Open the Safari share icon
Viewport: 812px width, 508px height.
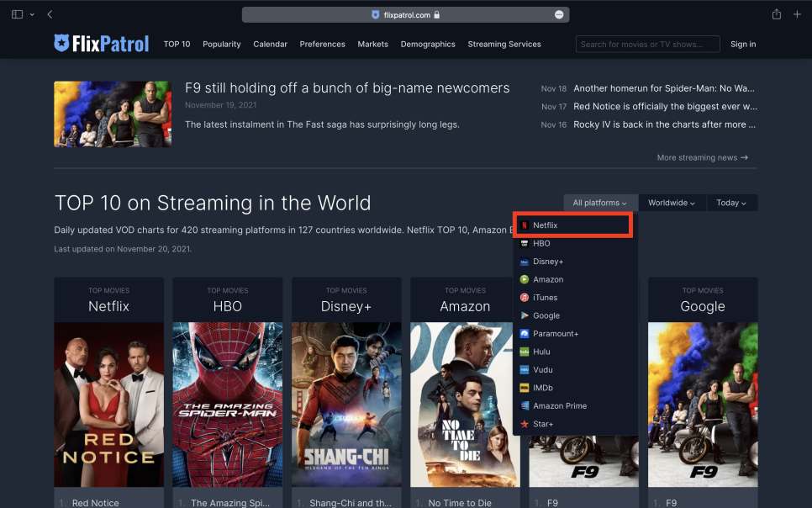click(776, 14)
